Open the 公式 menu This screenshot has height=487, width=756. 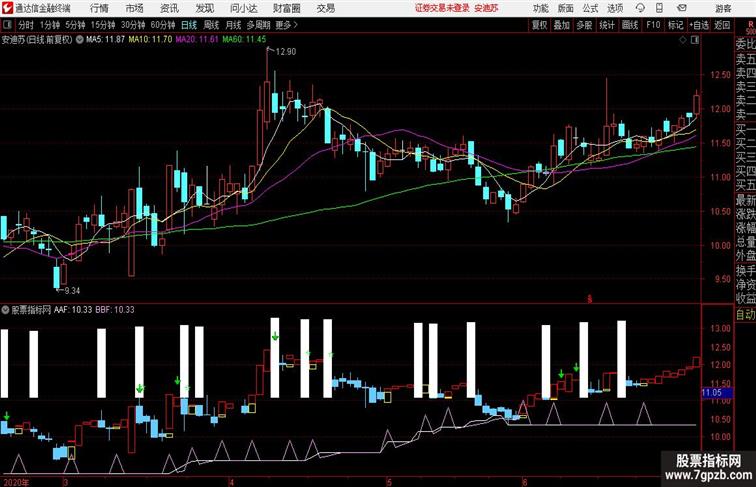coord(590,8)
